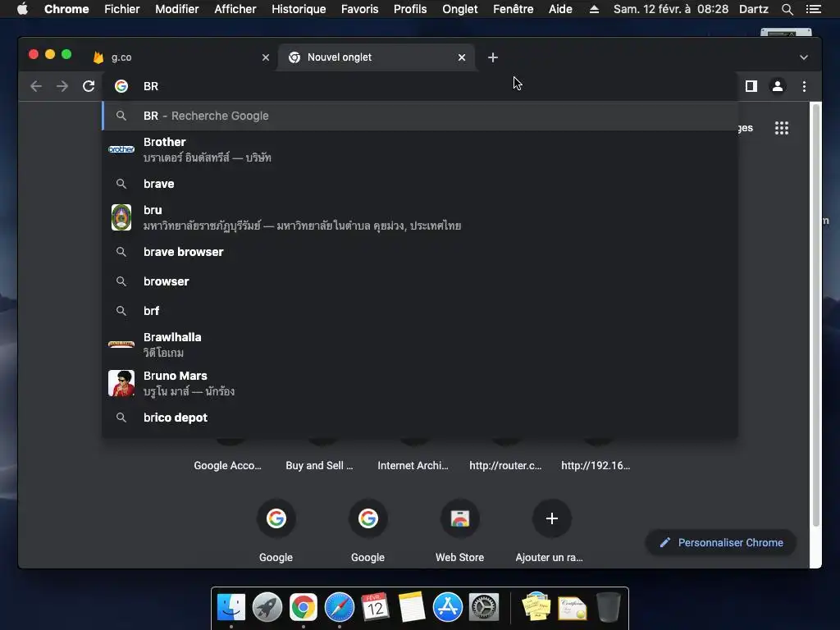840x630 pixels.
Task: Open Finder from the dock
Action: click(x=231, y=608)
